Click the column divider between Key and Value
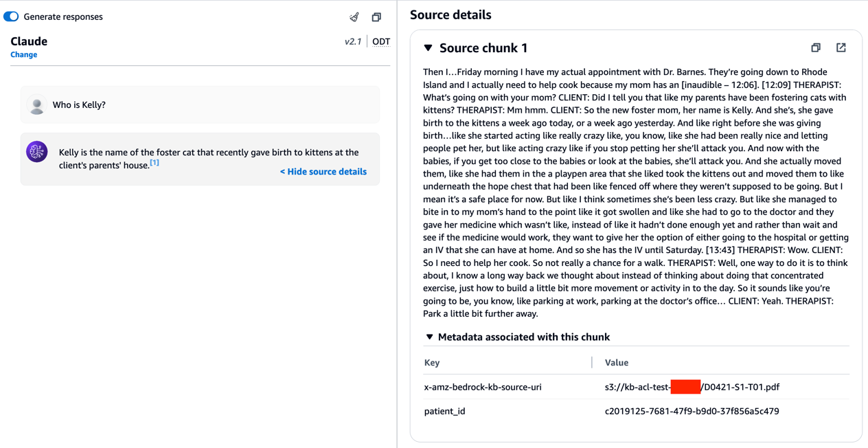The image size is (868, 448). 592,363
